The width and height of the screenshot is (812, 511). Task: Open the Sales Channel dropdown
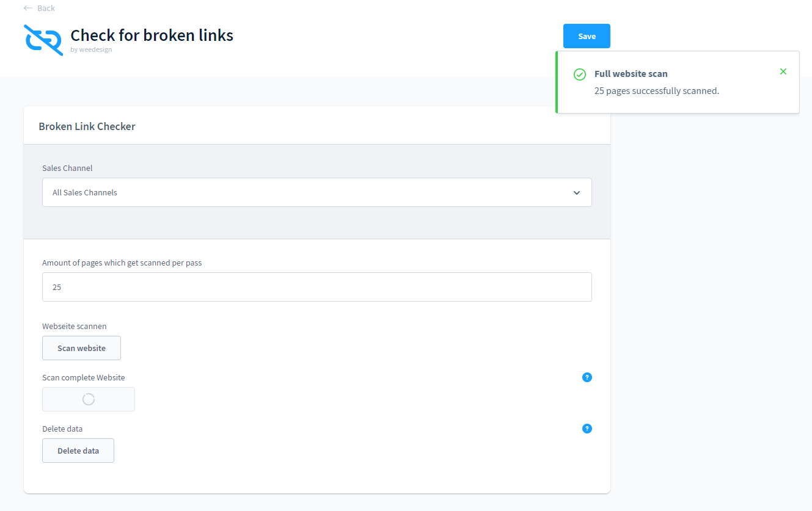(317, 192)
